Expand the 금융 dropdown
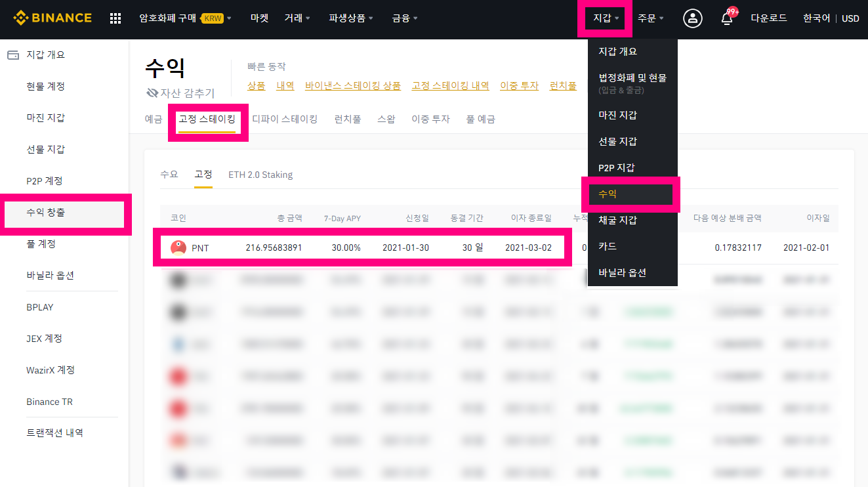868x487 pixels. click(x=405, y=18)
